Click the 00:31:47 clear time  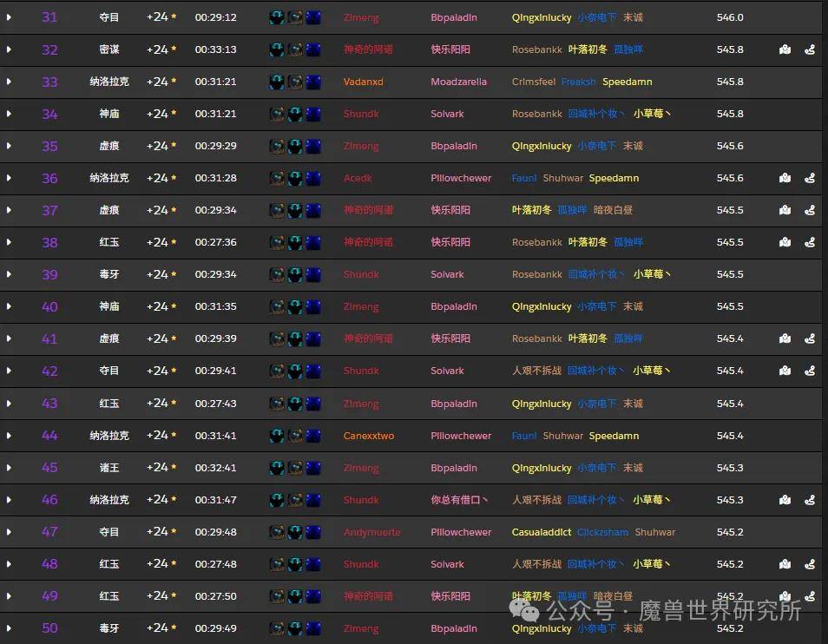[215, 500]
